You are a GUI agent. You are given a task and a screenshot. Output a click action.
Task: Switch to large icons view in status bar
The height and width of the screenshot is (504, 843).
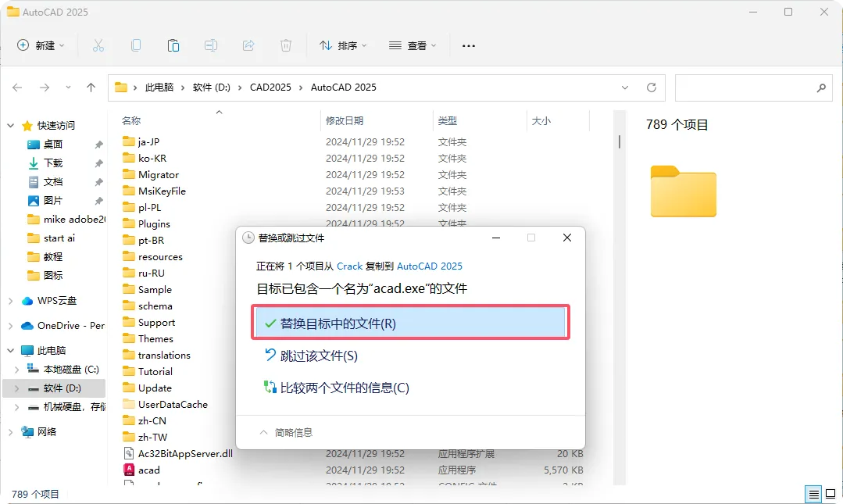[830, 494]
